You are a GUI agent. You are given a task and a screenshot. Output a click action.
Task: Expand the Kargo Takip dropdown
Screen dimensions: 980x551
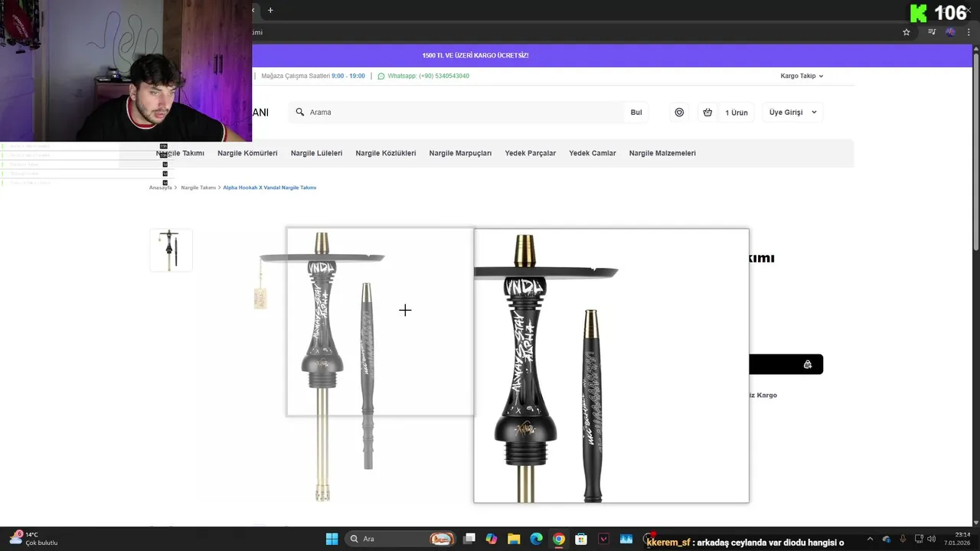(802, 76)
